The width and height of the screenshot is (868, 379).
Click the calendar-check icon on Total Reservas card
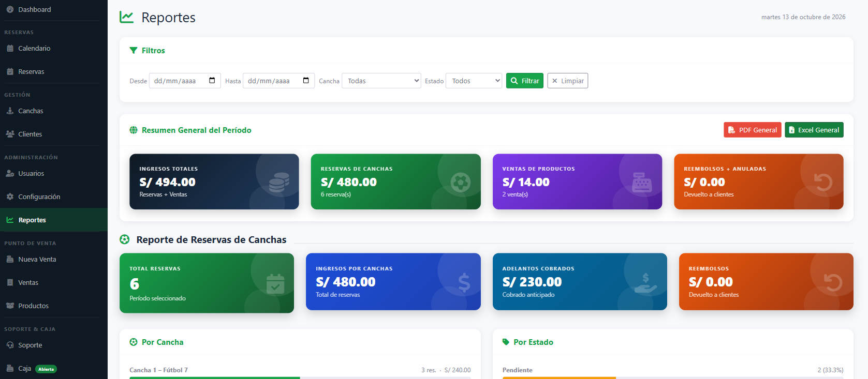[275, 283]
